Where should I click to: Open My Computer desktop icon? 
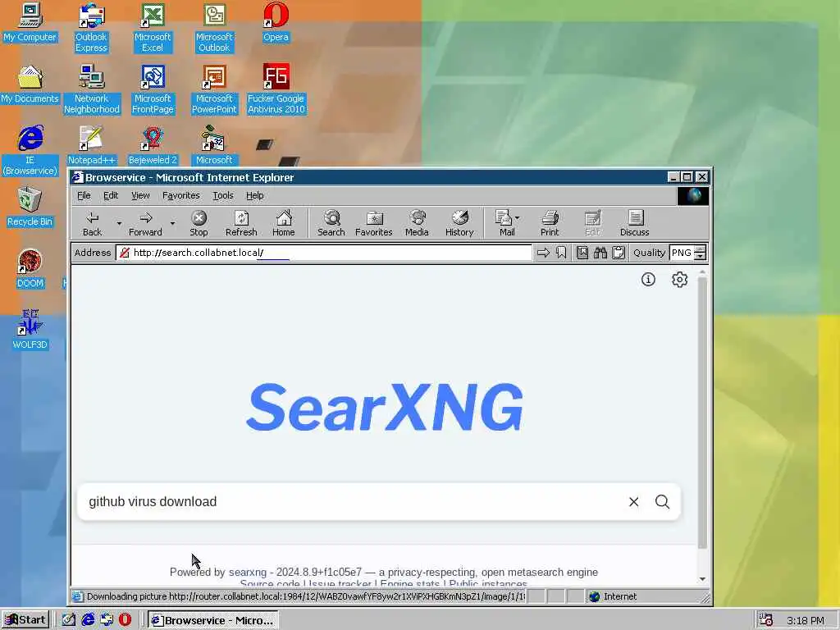coord(30,22)
